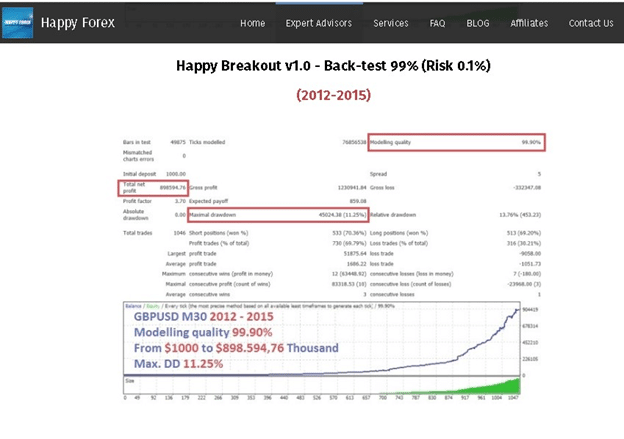The width and height of the screenshot is (624, 439).
Task: Open the Happy Forex site title
Action: coord(78,23)
